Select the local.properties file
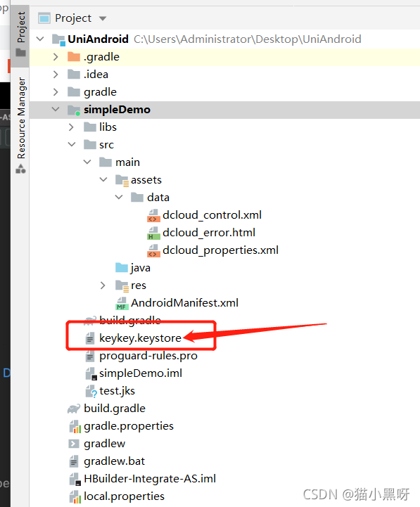420x507 pixels. click(x=125, y=496)
